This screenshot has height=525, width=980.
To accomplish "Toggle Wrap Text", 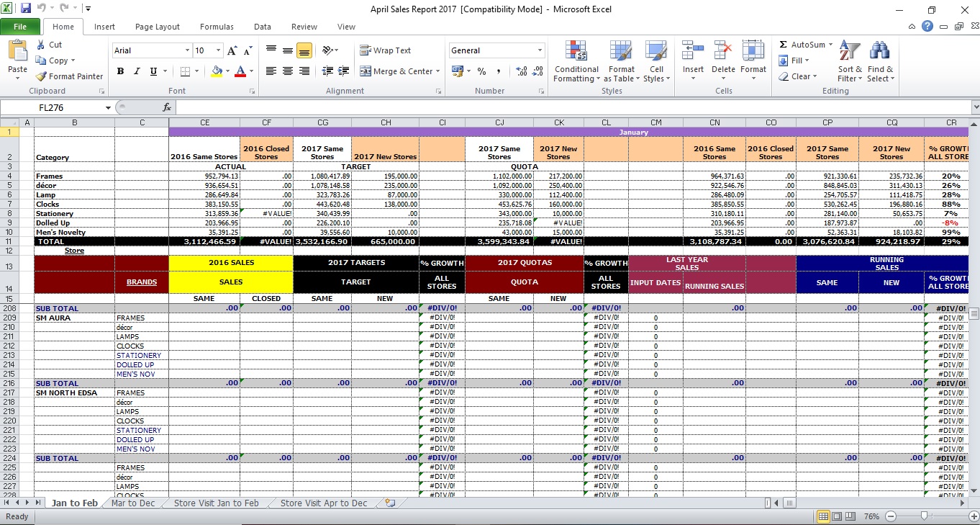I will tap(386, 50).
